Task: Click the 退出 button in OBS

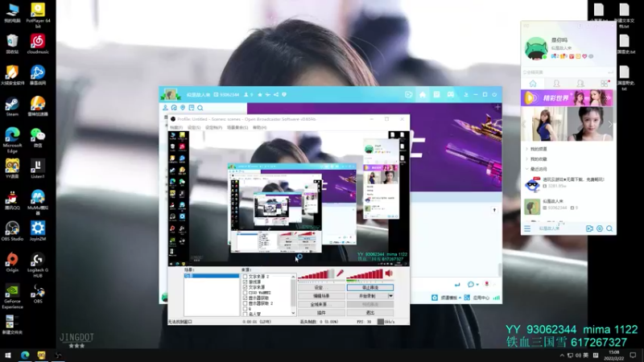Action: click(370, 313)
